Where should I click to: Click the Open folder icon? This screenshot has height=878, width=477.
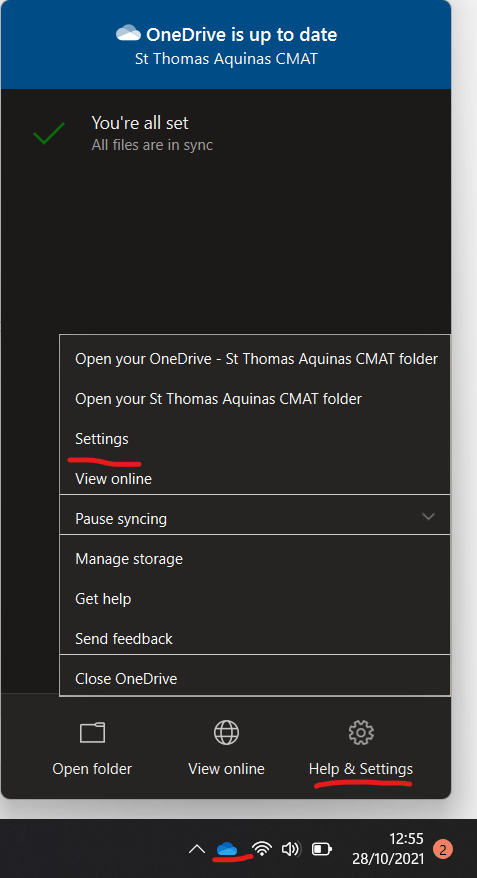92,732
